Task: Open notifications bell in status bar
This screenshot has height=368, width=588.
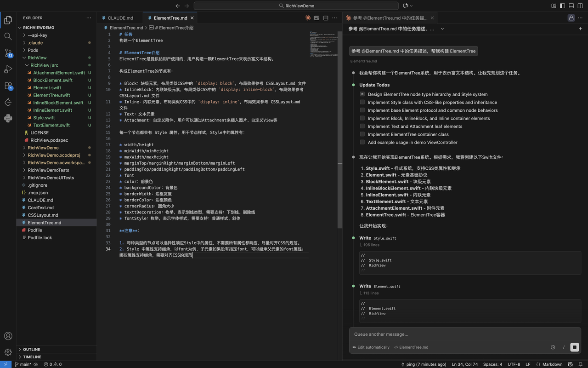Action: pos(581,364)
